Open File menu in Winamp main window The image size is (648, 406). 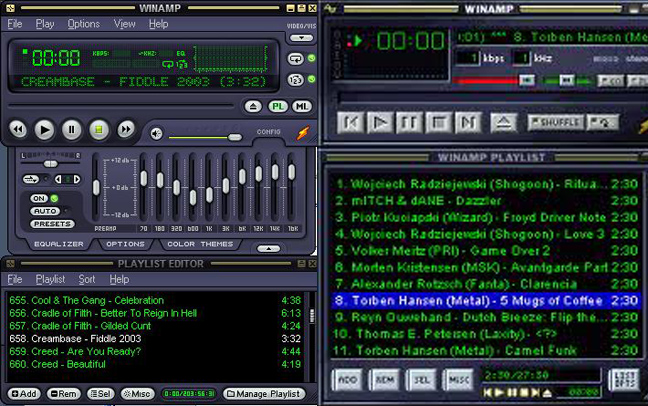click(15, 24)
